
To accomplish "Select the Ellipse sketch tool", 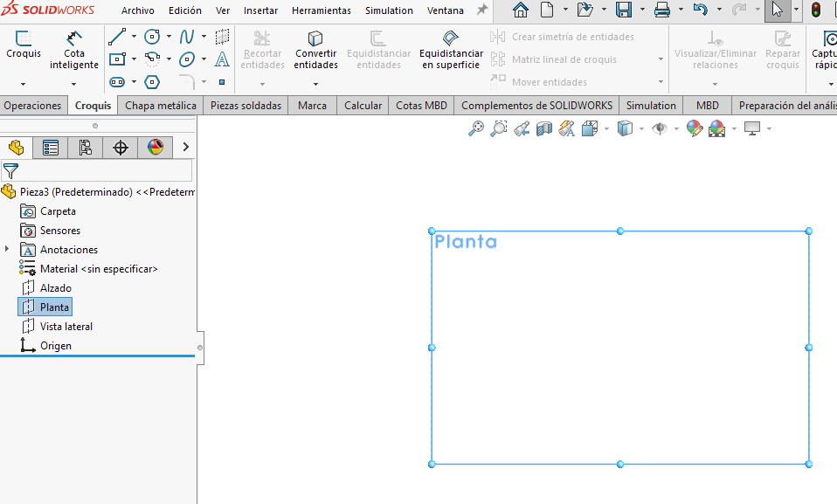I will [186, 59].
